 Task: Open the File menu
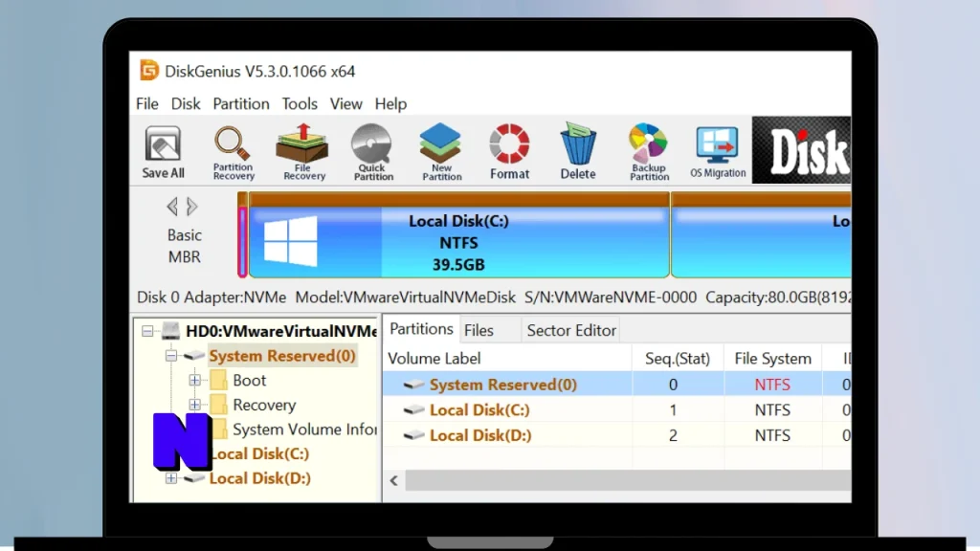click(x=147, y=103)
